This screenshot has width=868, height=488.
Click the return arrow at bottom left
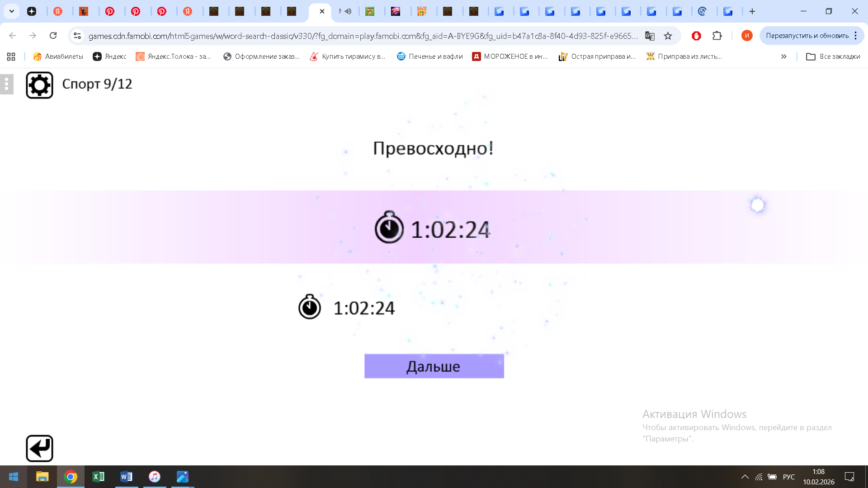click(x=39, y=448)
